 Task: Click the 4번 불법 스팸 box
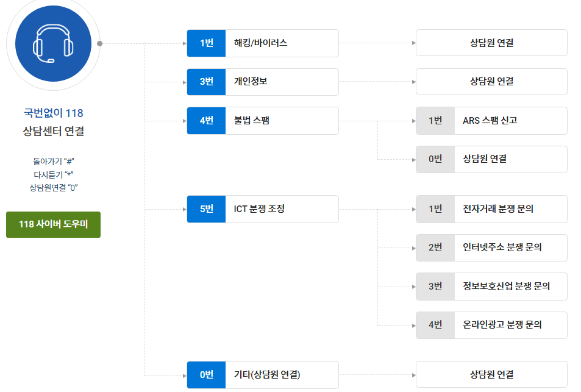263,121
